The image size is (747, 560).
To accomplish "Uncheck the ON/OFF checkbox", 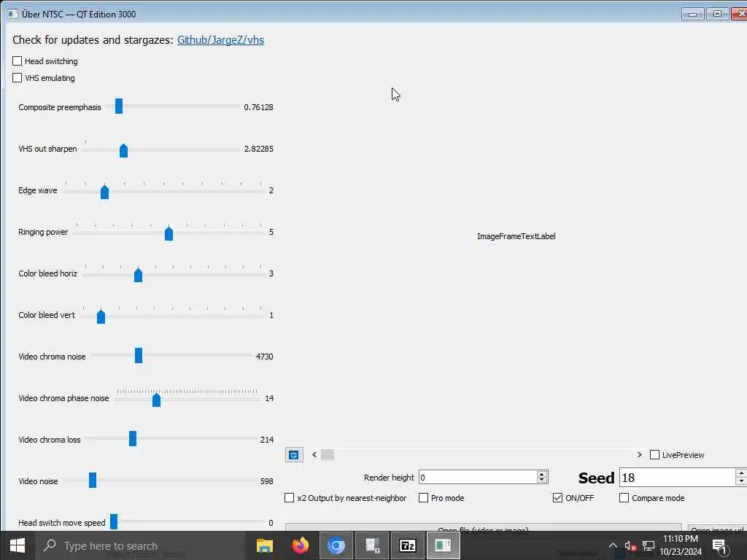I will coord(557,497).
